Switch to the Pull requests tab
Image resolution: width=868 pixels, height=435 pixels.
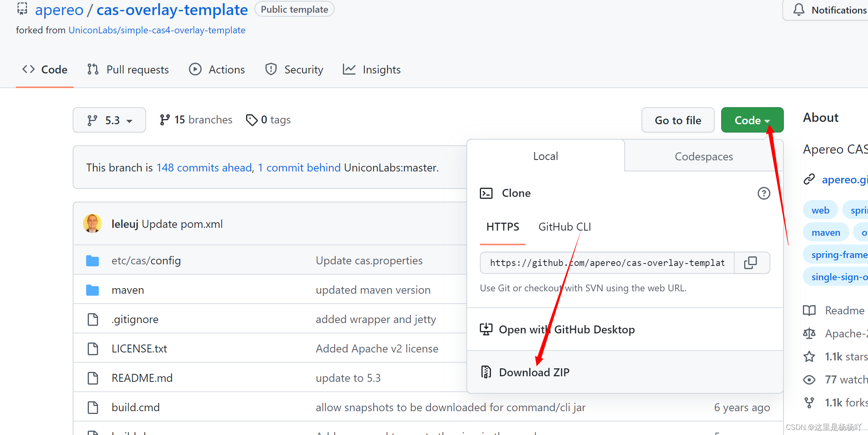click(x=128, y=69)
